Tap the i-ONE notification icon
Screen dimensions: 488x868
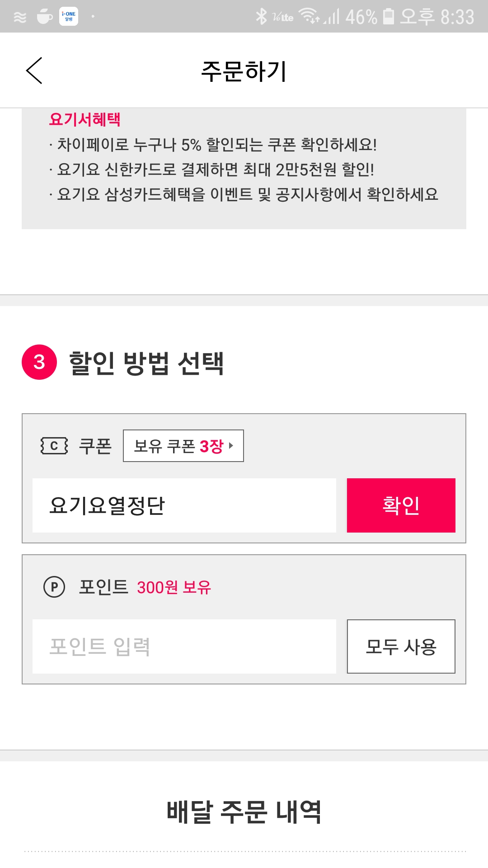[69, 16]
